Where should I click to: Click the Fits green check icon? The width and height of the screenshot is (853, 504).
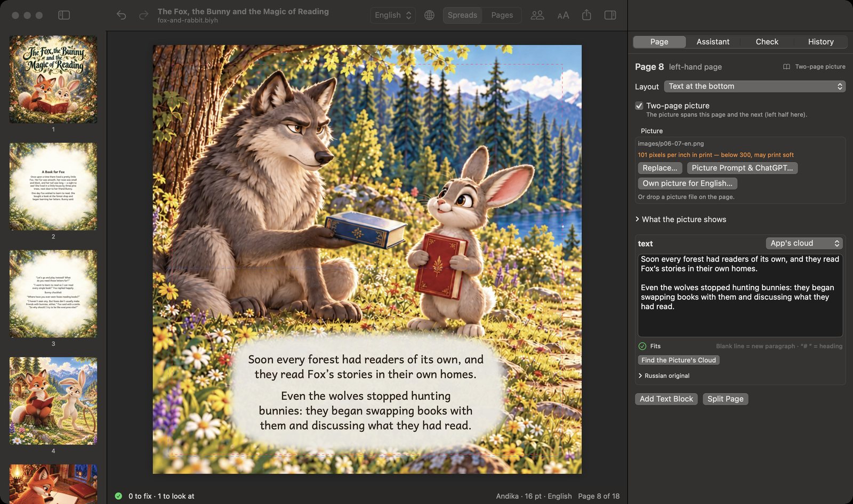coord(642,346)
